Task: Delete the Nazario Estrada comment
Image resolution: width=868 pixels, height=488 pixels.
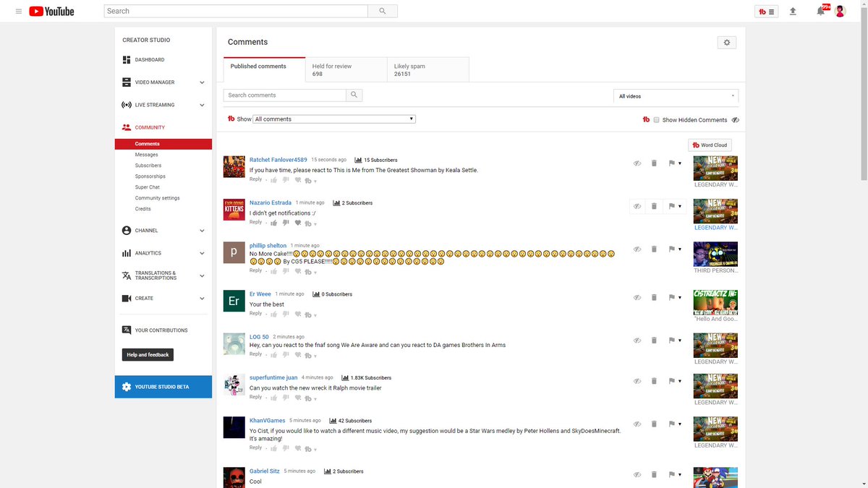Action: (x=654, y=206)
